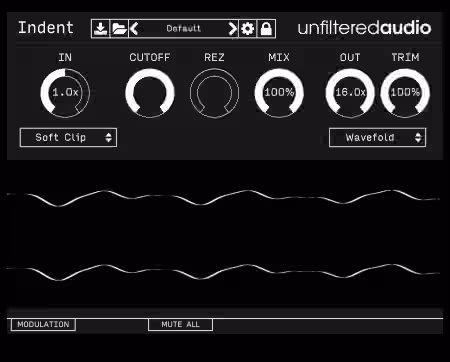
Task: Click the Default preset name field
Action: tap(184, 29)
